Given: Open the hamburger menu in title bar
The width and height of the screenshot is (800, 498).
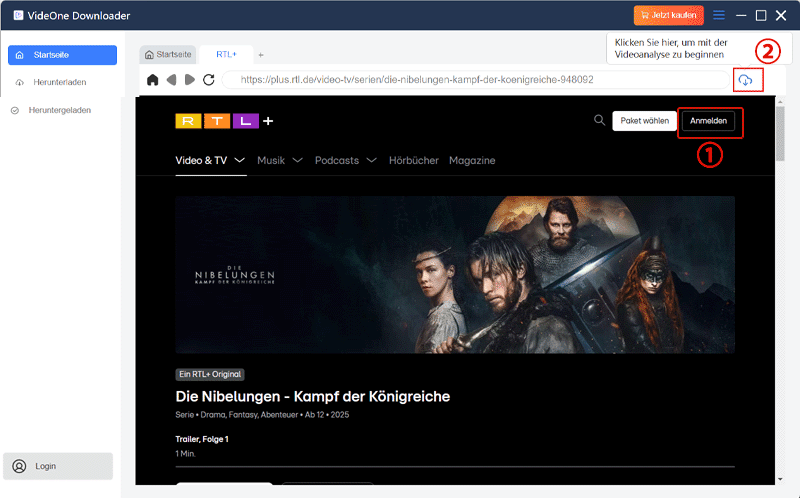Looking at the screenshot, I should point(718,15).
